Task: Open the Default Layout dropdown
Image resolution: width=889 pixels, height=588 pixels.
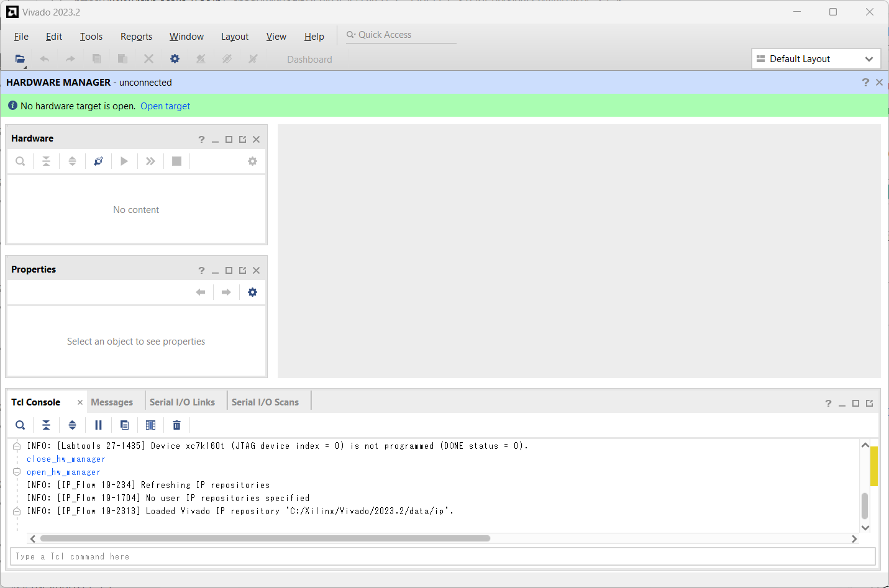Action: (x=816, y=59)
